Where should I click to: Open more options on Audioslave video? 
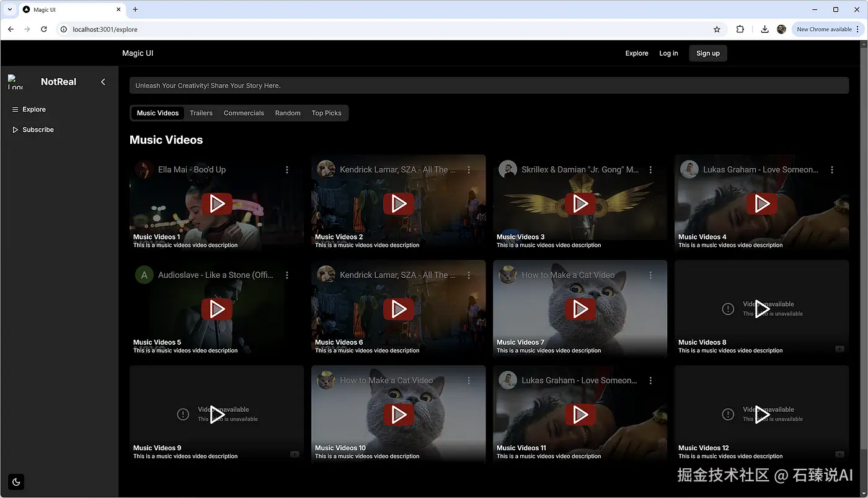coord(287,275)
